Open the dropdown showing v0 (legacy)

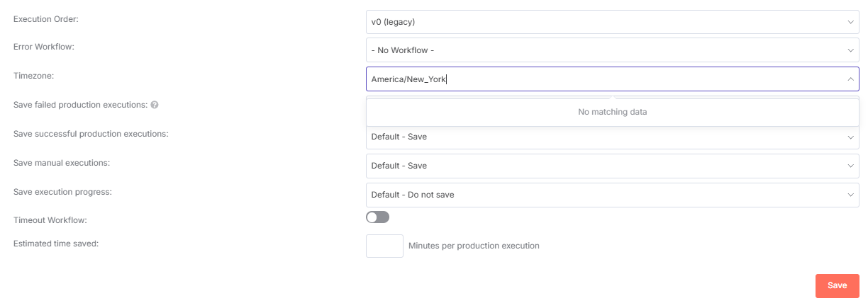coord(603,22)
